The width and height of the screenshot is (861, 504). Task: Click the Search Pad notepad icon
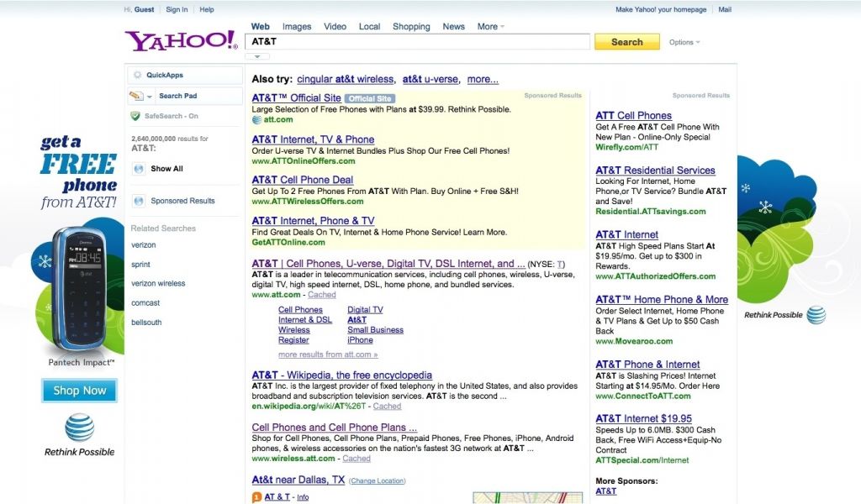[x=136, y=96]
